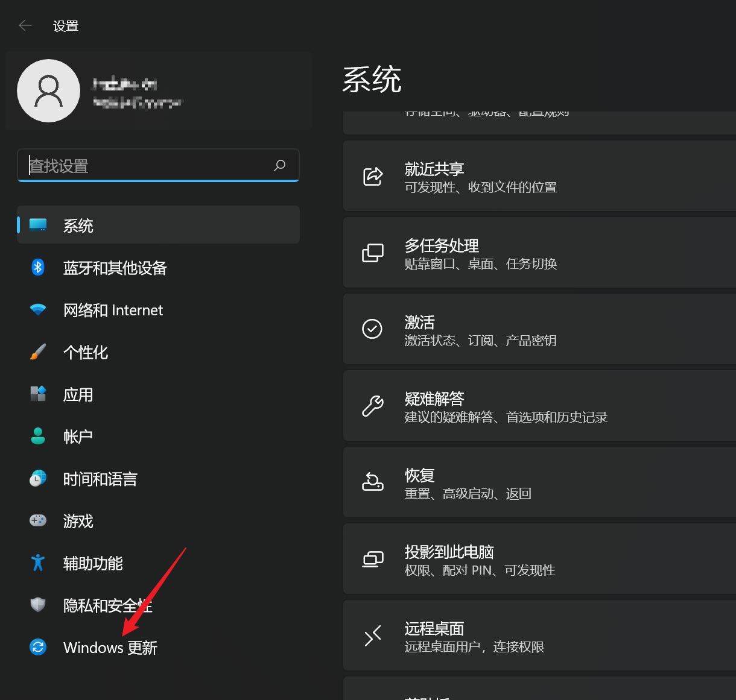Select the checkmark icon for 激活
The height and width of the screenshot is (700, 736).
point(372,329)
